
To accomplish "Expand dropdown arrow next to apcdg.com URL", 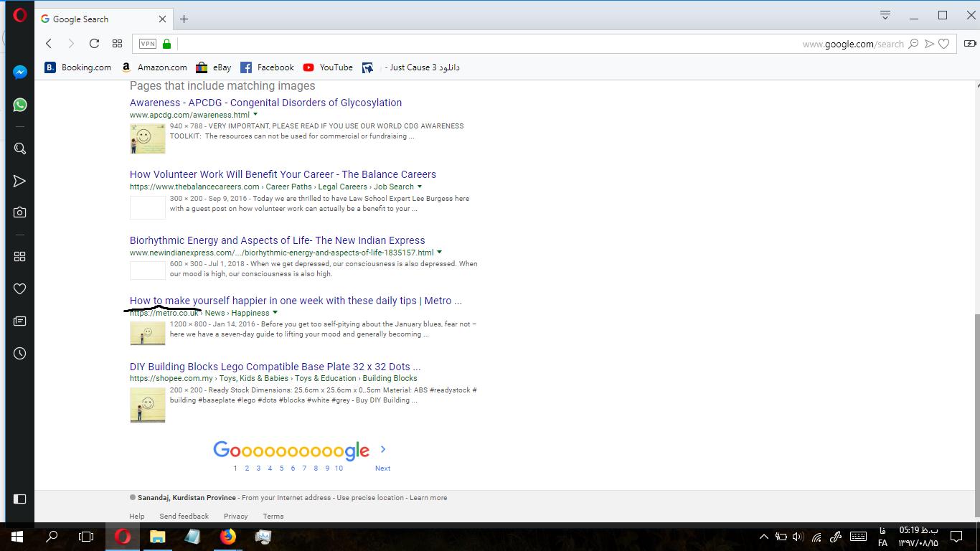I will pos(255,115).
